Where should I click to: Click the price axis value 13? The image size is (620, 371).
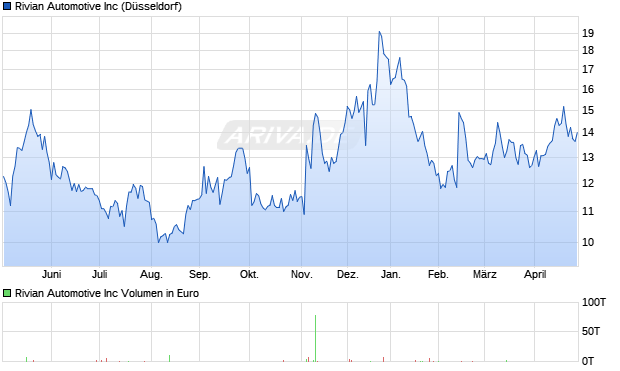(x=588, y=157)
